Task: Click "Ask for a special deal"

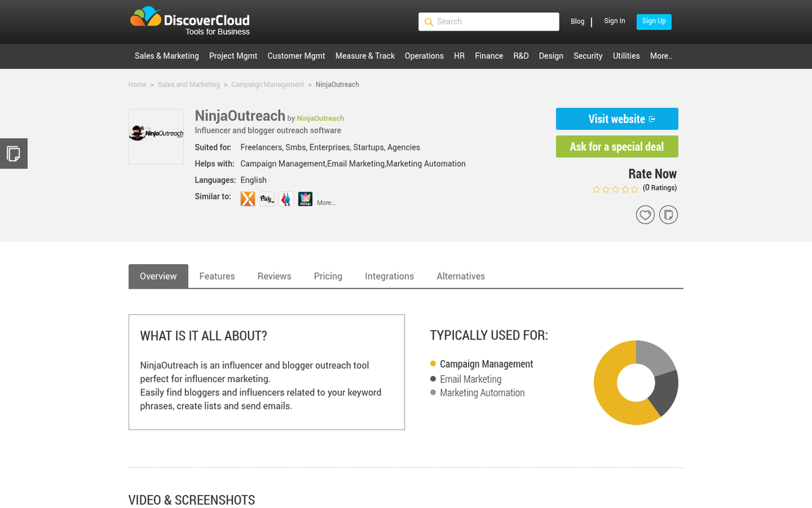Action: 616,146
